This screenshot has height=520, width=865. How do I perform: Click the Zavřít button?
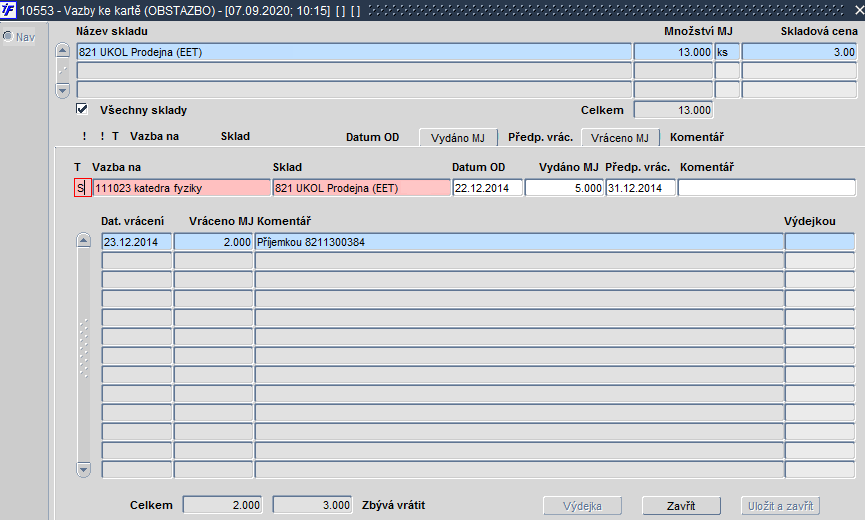click(x=681, y=506)
